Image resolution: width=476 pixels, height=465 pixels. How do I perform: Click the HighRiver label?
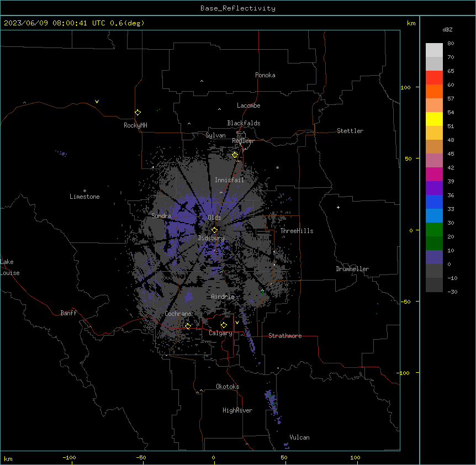[x=237, y=410]
